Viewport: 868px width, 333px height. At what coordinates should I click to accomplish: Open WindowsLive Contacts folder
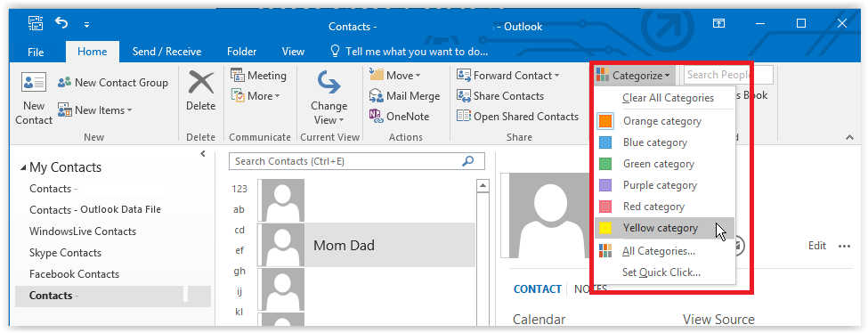coord(83,231)
